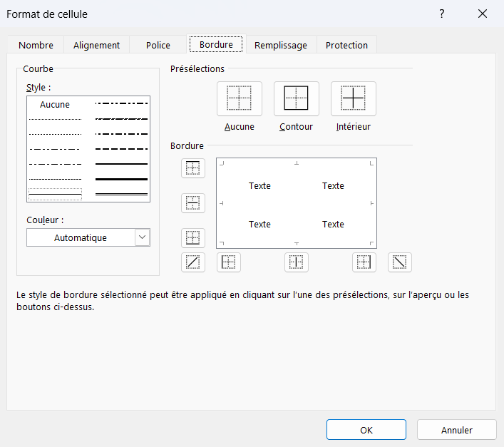Choose the medium dash-dot line style
This screenshot has height=447, width=504.
coord(121,134)
